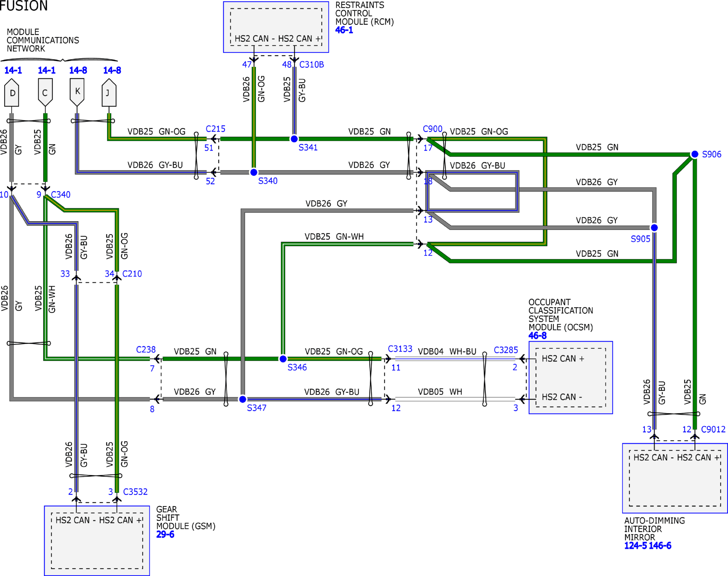Select the S346 splice dot
Viewport: 728px width, 576px height.
(x=283, y=359)
